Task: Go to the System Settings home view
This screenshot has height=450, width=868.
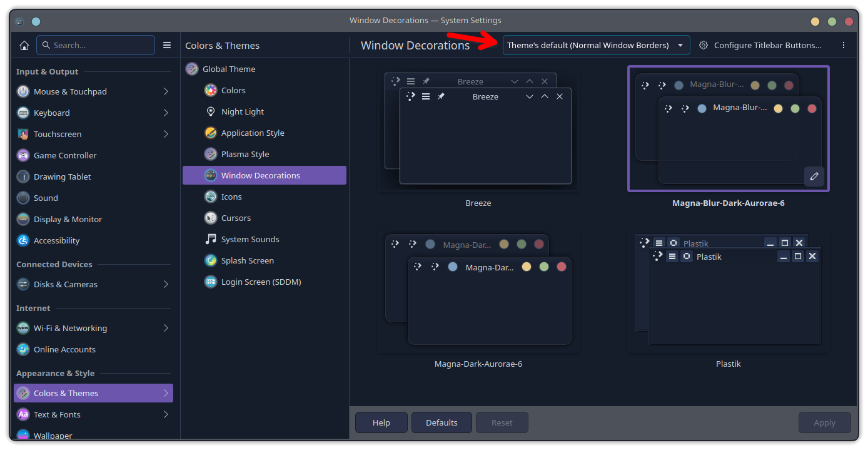Action: 24,45
